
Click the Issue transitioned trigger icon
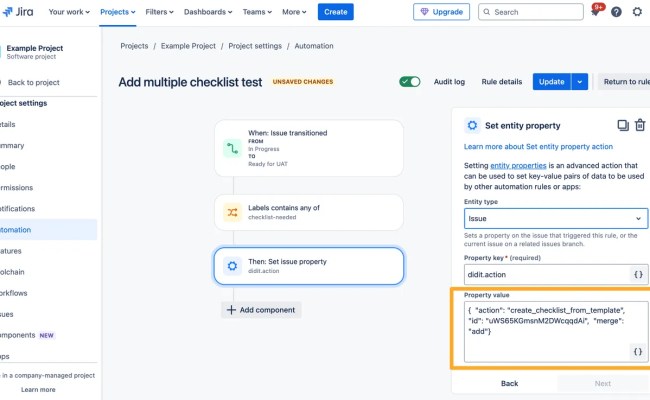(x=232, y=148)
